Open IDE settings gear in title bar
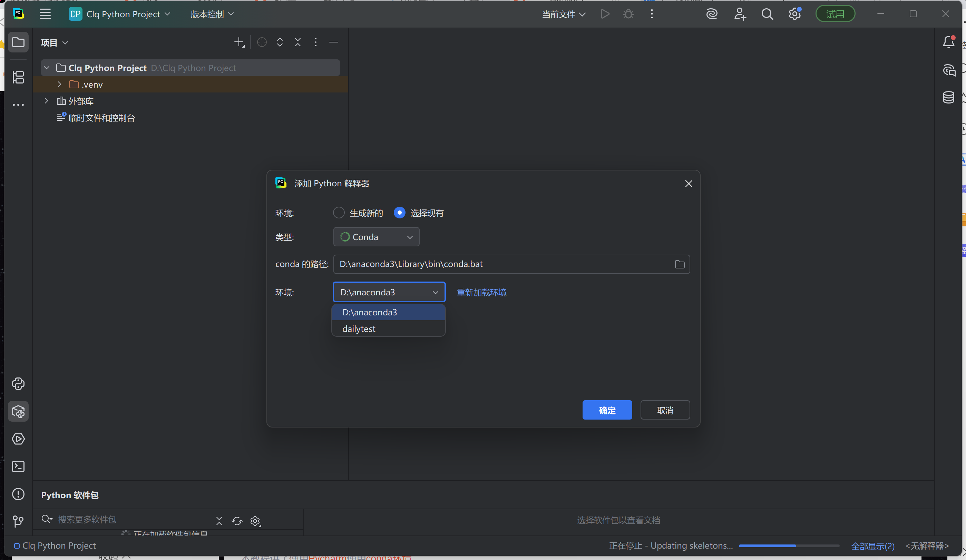The height and width of the screenshot is (560, 966). 795,14
